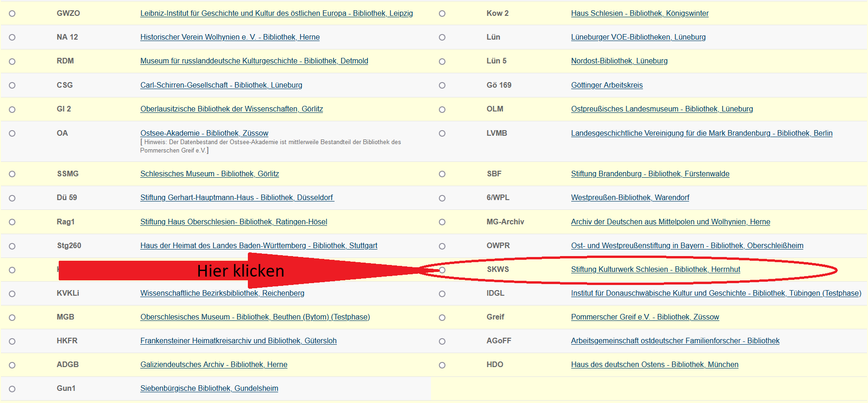Select the Kow 2 radio button
Image resolution: width=868 pixels, height=403 pixels.
pos(442,14)
